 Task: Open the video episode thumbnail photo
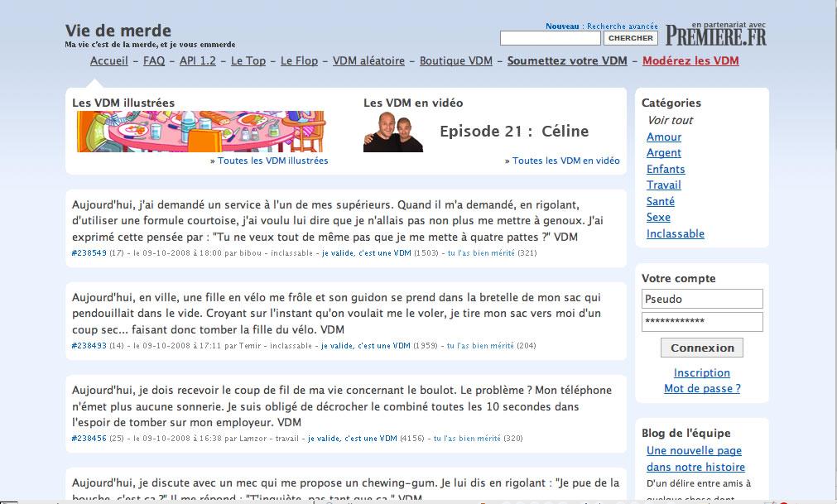393,132
